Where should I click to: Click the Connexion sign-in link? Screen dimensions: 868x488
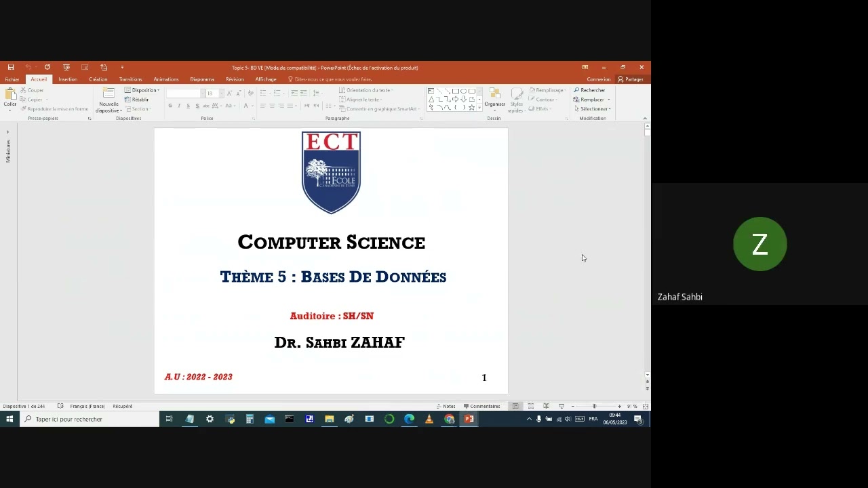click(599, 79)
